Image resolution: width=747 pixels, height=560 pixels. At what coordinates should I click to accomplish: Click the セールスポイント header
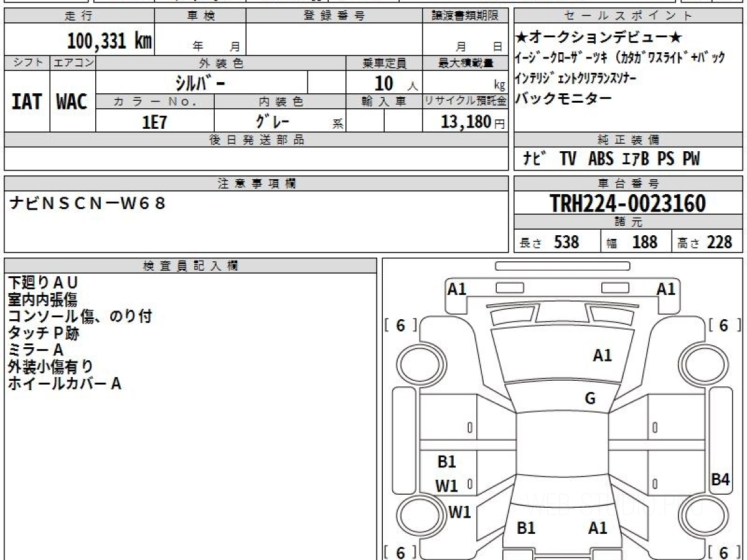[x=629, y=16]
